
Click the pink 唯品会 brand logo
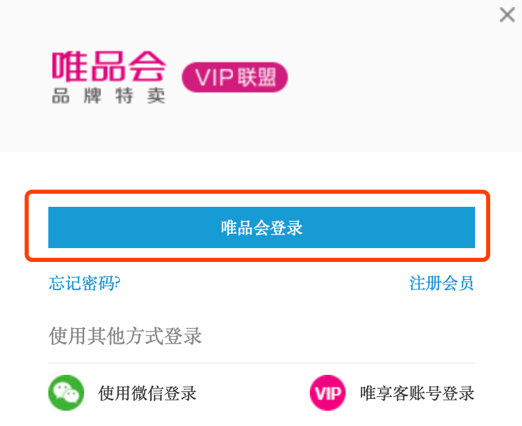(109, 66)
